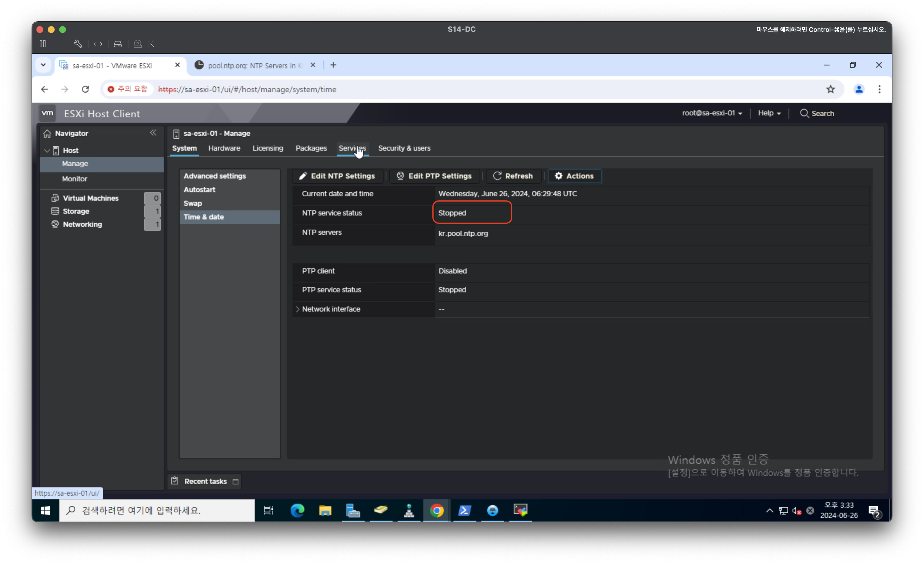924x564 pixels.
Task: Open the VMware pause toolbar icon
Action: point(43,44)
